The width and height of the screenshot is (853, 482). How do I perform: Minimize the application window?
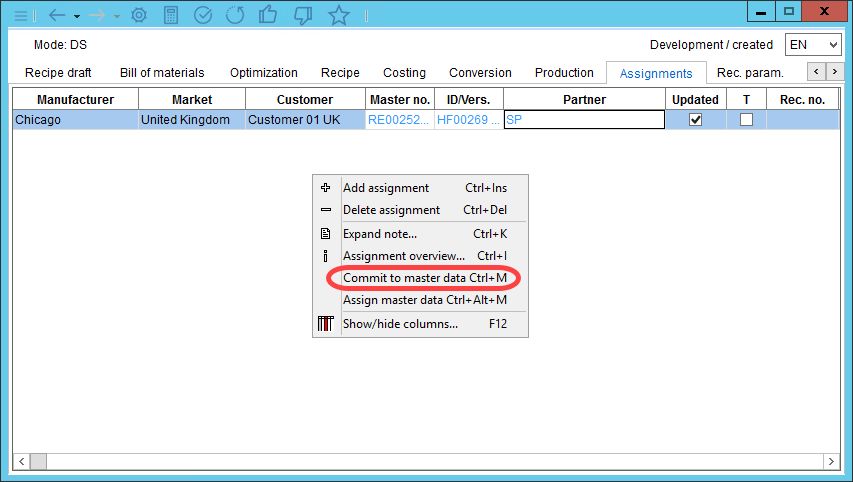pyautogui.click(x=761, y=11)
